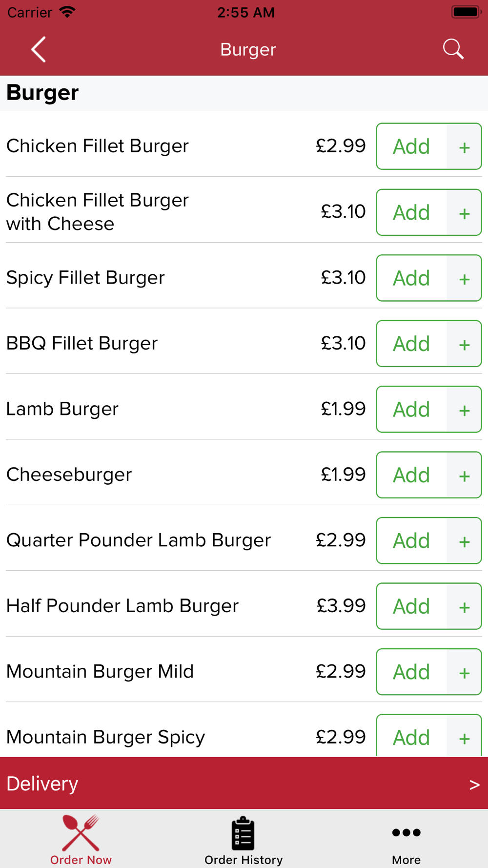
Task: Open the search magnifier icon
Action: [x=453, y=49]
